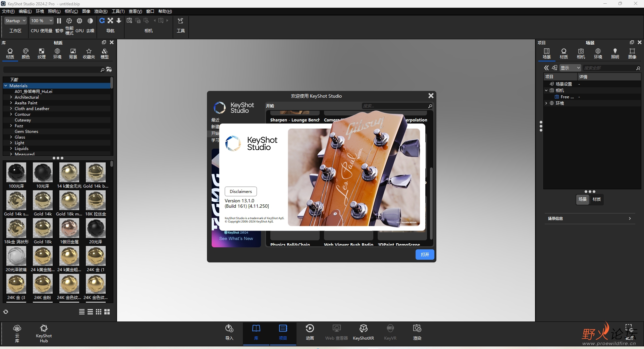This screenshot has height=349, width=644.
Task: Open library Favorites tab
Action: 89,54
